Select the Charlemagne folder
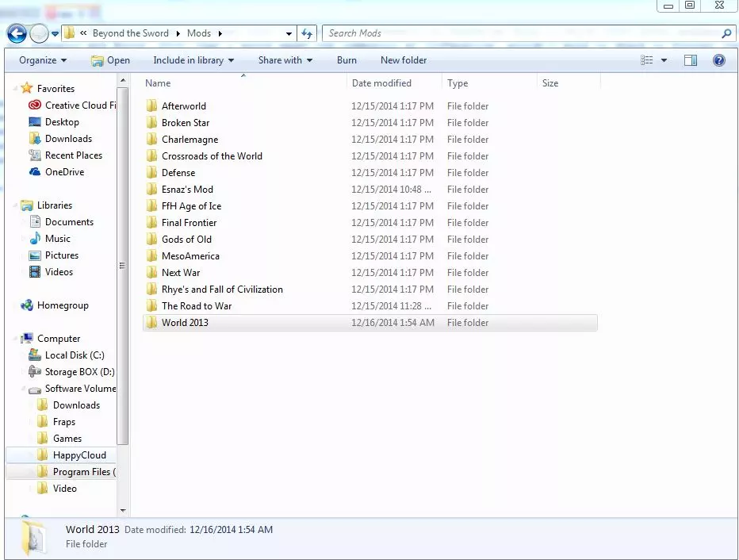739x560 pixels. (190, 140)
